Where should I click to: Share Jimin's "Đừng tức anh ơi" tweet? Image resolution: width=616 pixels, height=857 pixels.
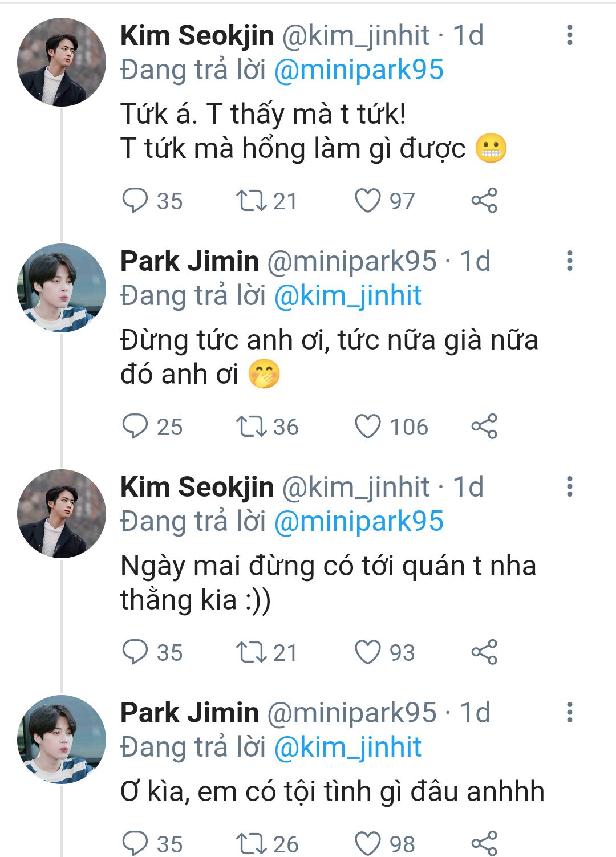click(x=484, y=427)
